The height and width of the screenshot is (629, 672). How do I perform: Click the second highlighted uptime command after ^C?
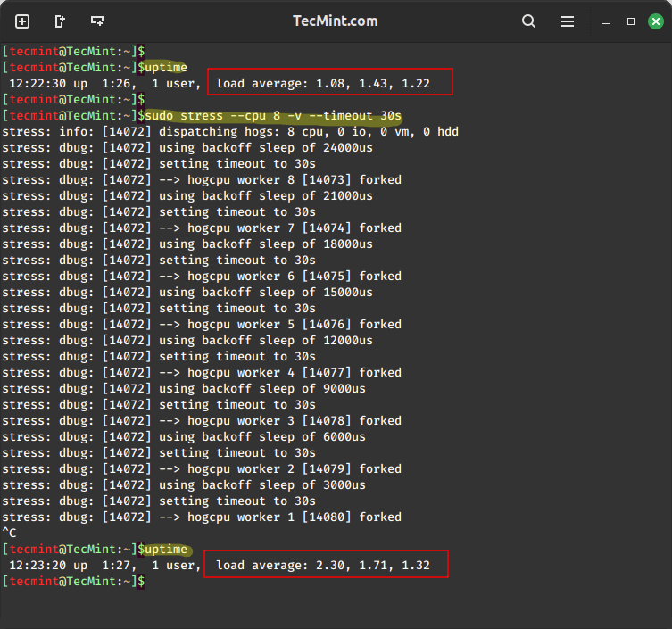(x=166, y=550)
